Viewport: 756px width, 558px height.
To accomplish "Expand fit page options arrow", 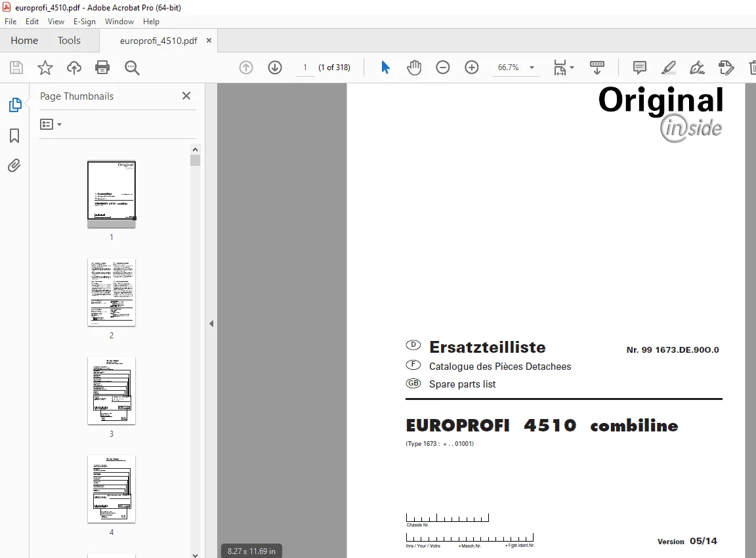I will point(572,68).
